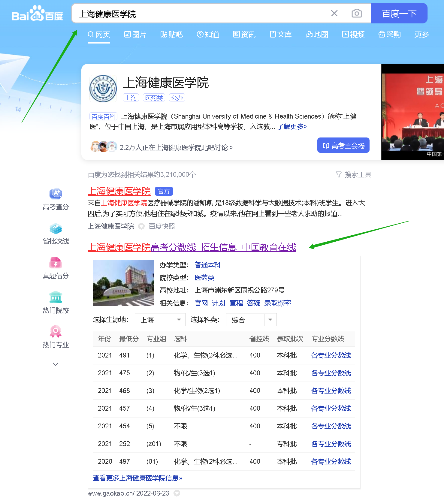The height and width of the screenshot is (504, 444).
Task: Open the 选择科类 dropdown showing 综合
Action: [251, 320]
